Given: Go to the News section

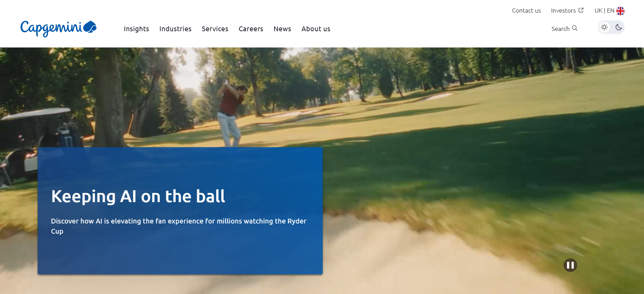Looking at the screenshot, I should coord(282,29).
